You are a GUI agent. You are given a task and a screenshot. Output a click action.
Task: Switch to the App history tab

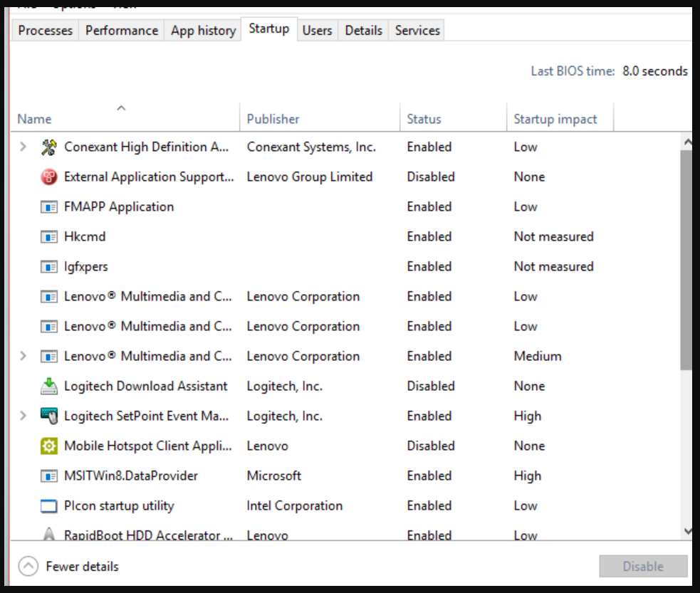[203, 31]
